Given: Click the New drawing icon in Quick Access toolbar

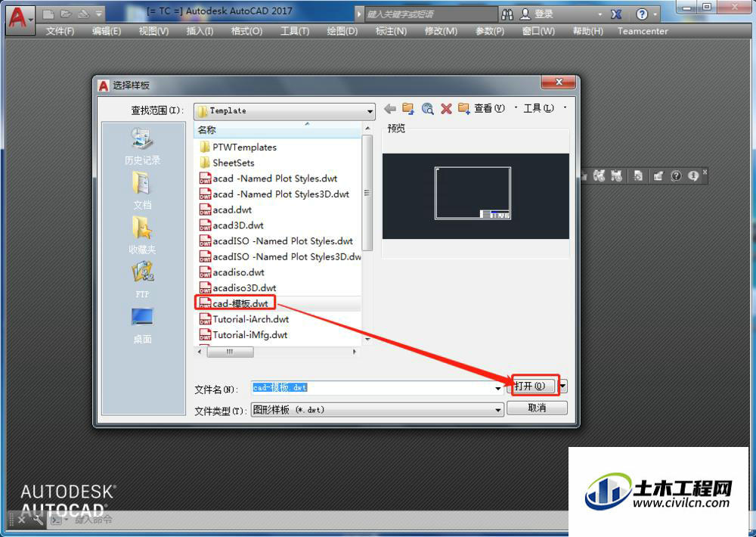Looking at the screenshot, I should coord(48,14).
